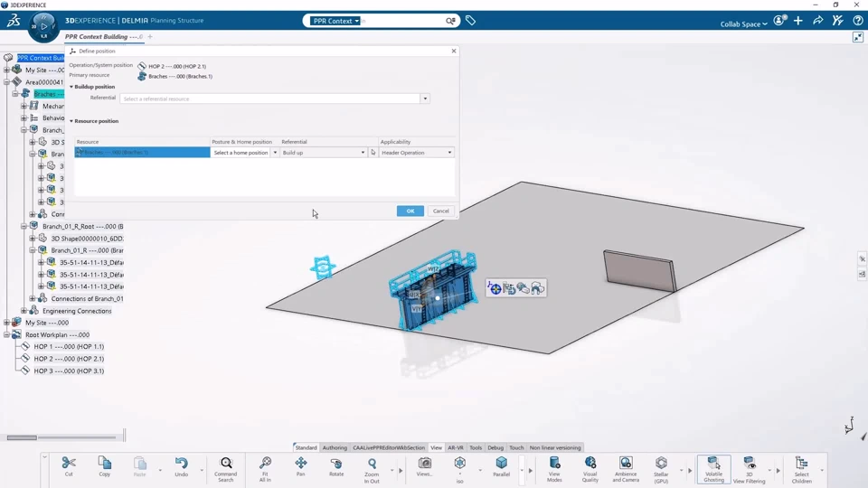Open the user profile icon
The image size is (868, 488).
click(779, 21)
